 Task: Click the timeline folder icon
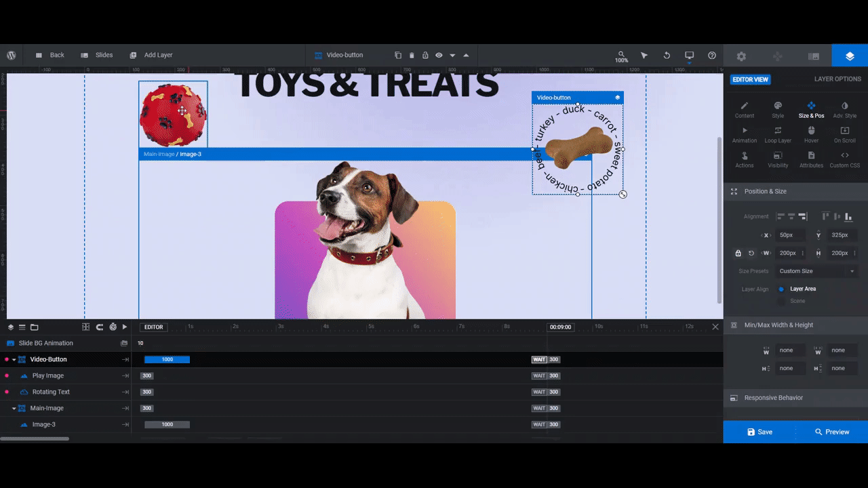coord(35,327)
